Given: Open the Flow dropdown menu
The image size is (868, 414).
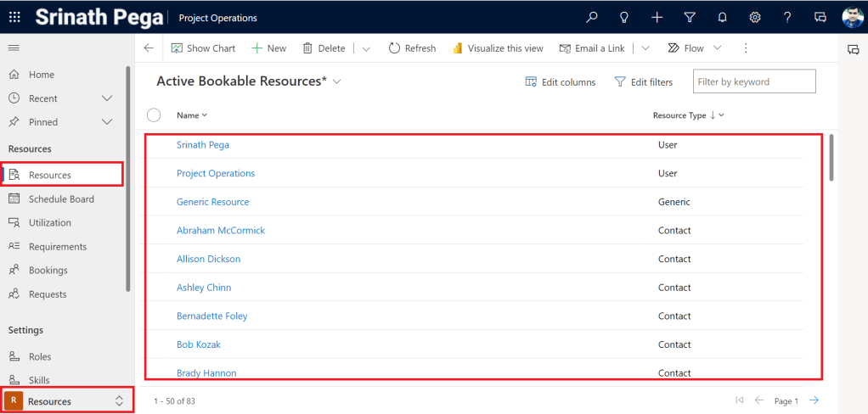Looking at the screenshot, I should click(x=718, y=48).
